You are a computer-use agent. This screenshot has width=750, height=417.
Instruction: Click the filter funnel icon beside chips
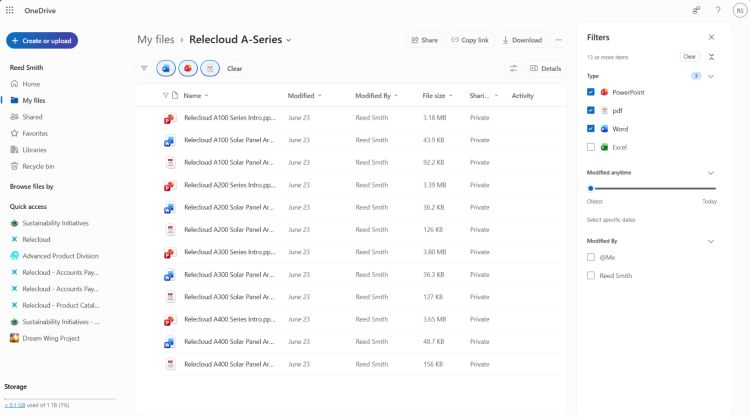(144, 68)
